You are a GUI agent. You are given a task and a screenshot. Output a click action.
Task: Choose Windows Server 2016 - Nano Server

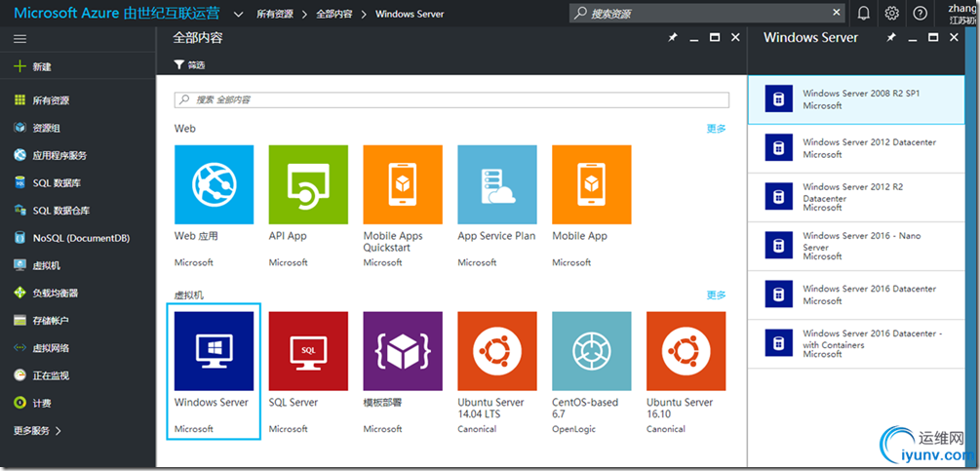[856, 246]
